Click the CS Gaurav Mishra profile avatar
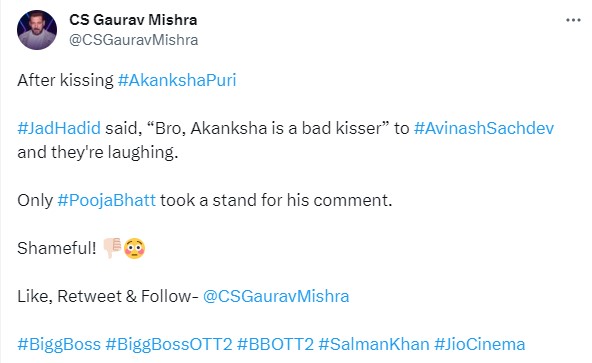Viewport: 592px width, 363px height. coord(37,30)
